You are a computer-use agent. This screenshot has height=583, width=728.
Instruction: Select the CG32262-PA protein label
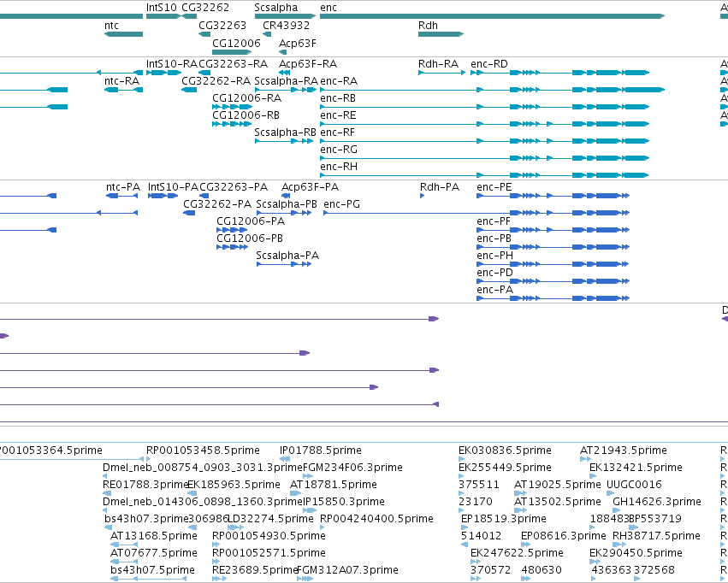pyautogui.click(x=217, y=204)
